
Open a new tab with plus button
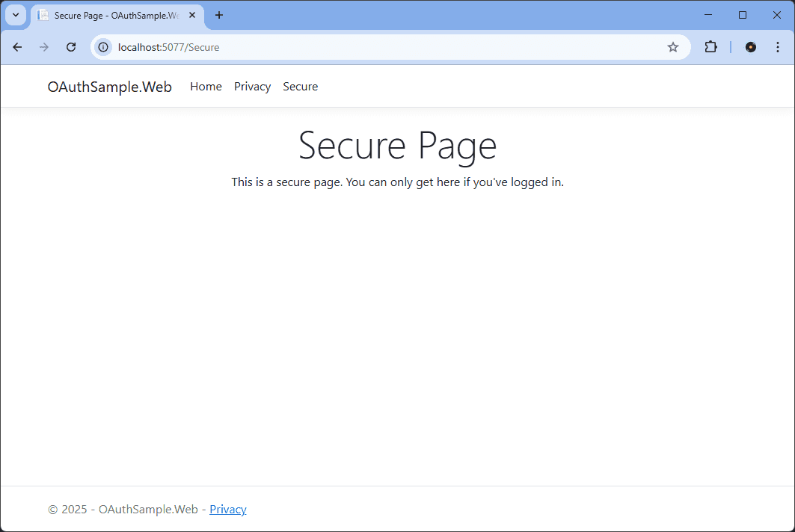(219, 15)
